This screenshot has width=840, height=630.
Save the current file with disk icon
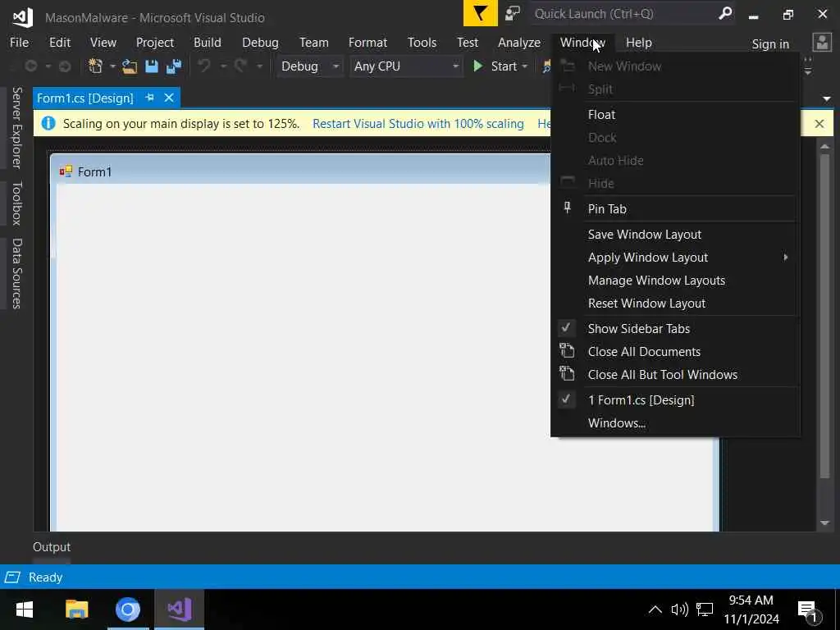[x=152, y=66]
